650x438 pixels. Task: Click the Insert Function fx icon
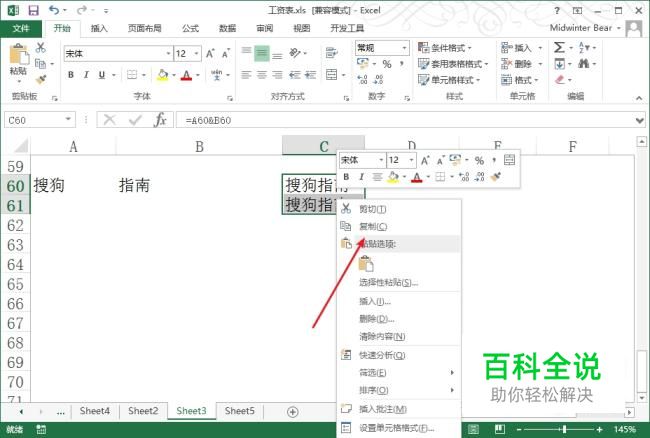click(x=160, y=120)
